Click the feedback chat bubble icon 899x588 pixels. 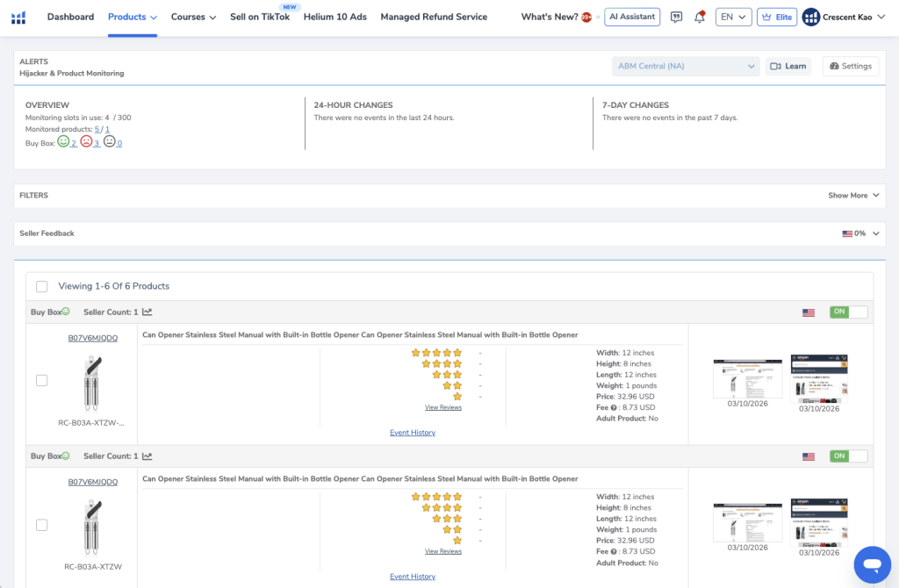tap(676, 17)
